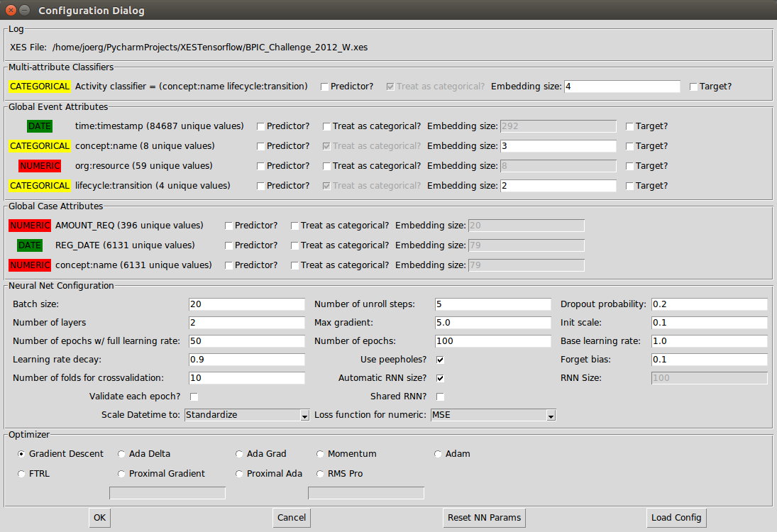Check Predictor for AMOUNT_REQ case attribute
Screen dimensions: 777x532
pyautogui.click(x=229, y=226)
